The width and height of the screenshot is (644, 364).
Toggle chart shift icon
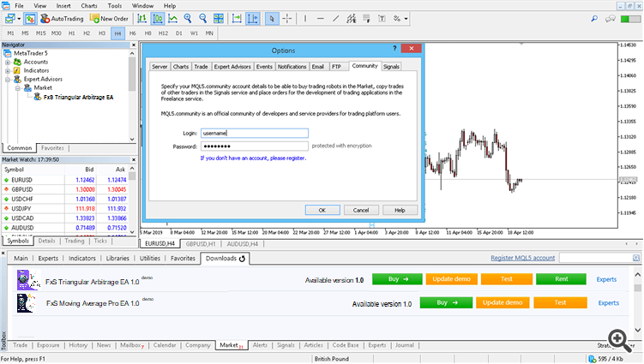coord(252,19)
